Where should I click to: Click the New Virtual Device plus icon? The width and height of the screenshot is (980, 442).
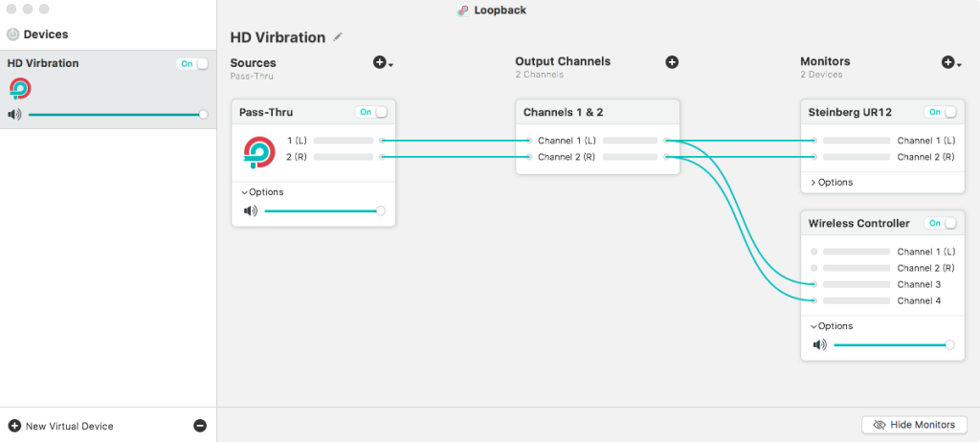14,426
